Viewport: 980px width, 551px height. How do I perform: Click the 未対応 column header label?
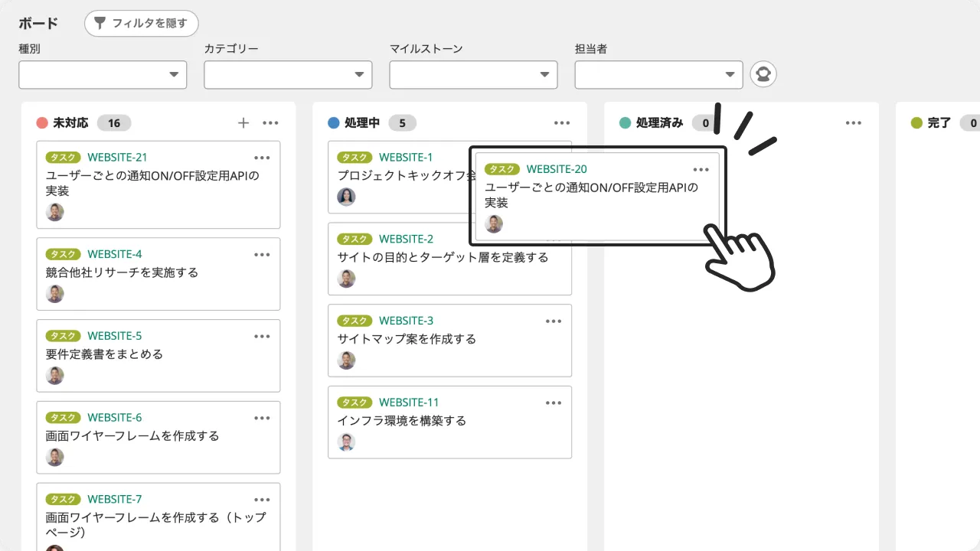point(70,122)
